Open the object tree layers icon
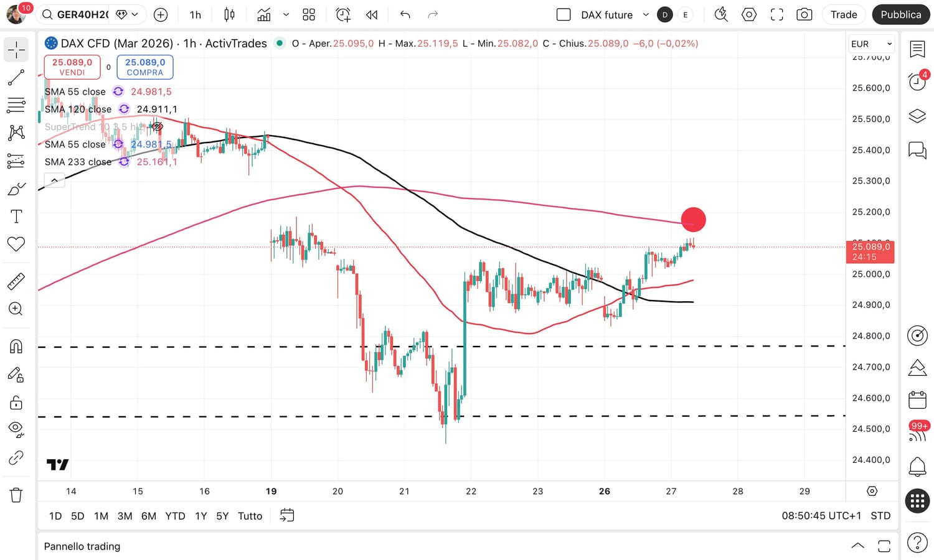This screenshot has width=934, height=560. click(x=917, y=116)
